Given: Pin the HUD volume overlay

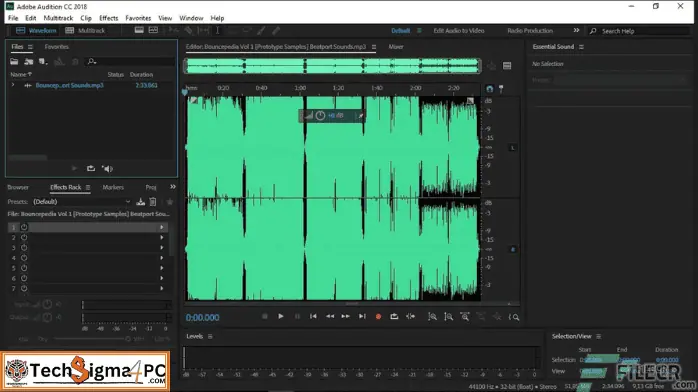Looking at the screenshot, I should 360,116.
